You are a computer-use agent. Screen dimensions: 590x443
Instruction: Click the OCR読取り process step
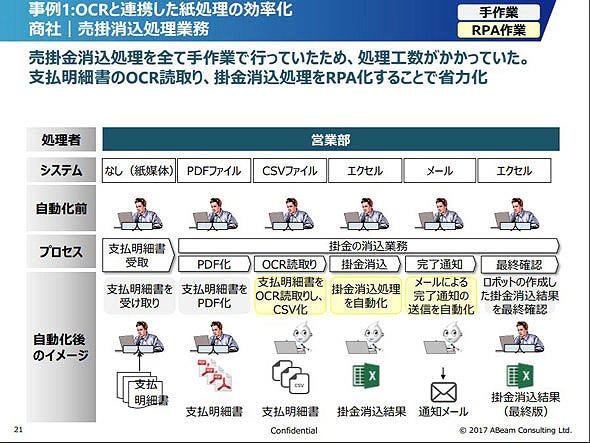point(290,264)
